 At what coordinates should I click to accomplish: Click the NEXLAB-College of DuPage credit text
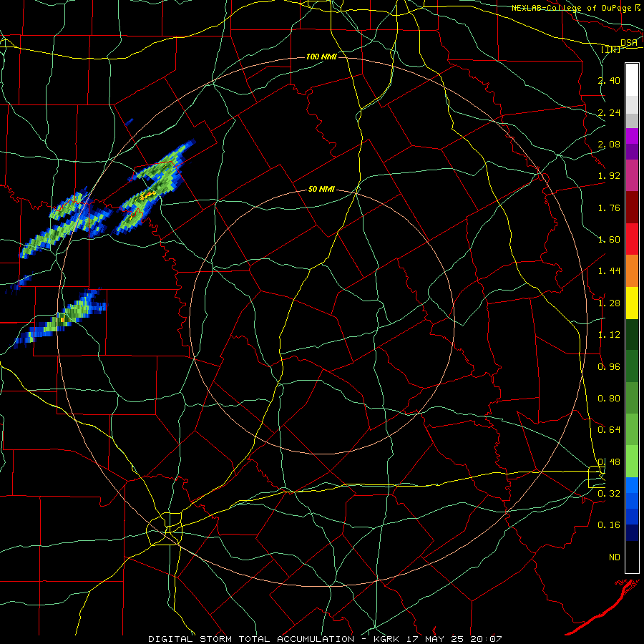click(x=571, y=8)
